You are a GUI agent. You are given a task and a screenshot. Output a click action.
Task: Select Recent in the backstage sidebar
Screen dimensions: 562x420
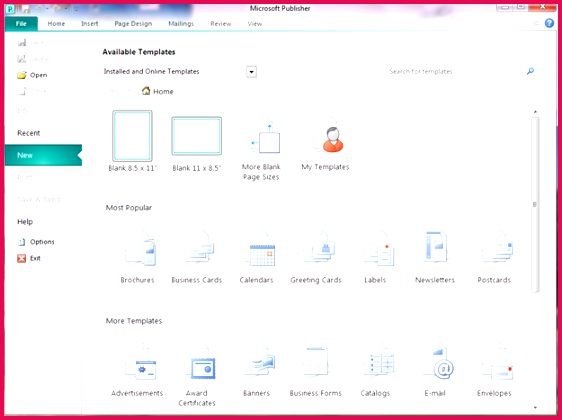click(29, 133)
